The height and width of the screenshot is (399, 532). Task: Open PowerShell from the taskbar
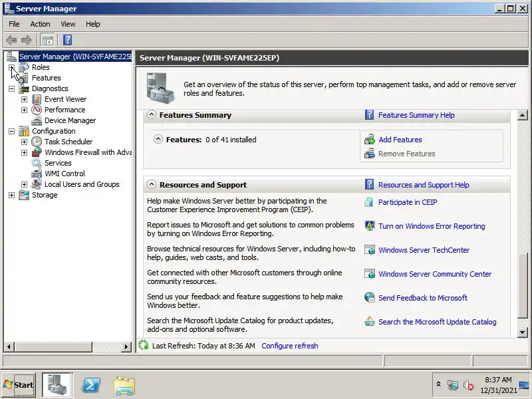click(x=91, y=386)
